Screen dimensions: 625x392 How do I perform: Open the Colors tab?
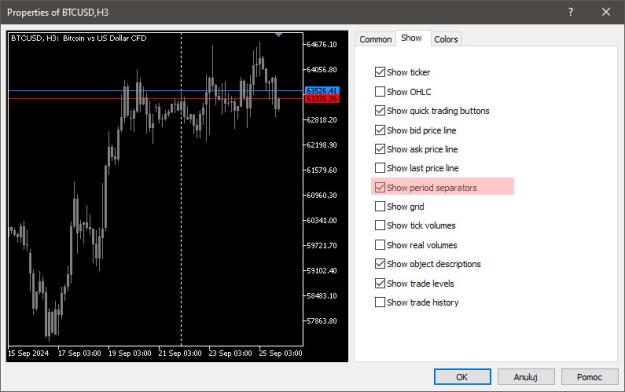446,39
